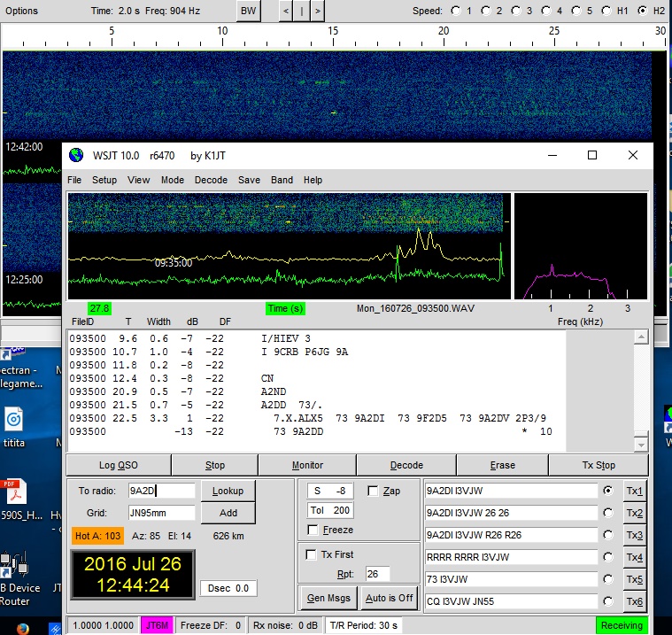This screenshot has width=672, height=635.
Task: Click the CQ I3VJW JN55 message field
Action: [511, 601]
